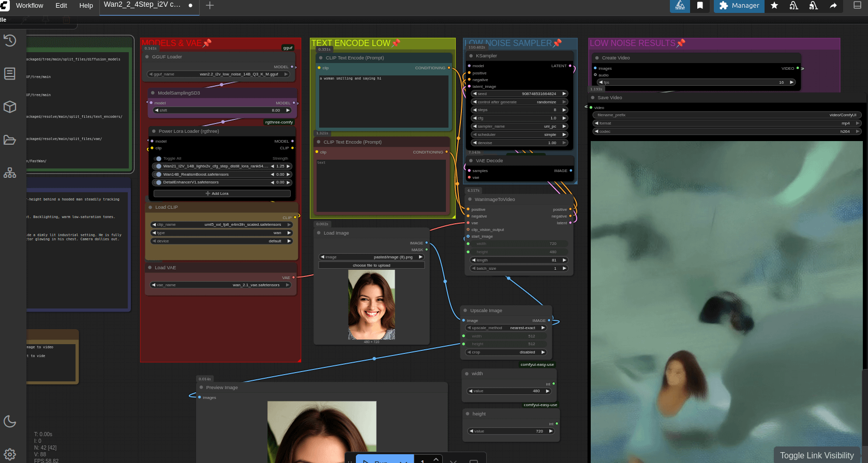Click the mountain logo toolbar icon
868x463 pixels.
(680, 5)
